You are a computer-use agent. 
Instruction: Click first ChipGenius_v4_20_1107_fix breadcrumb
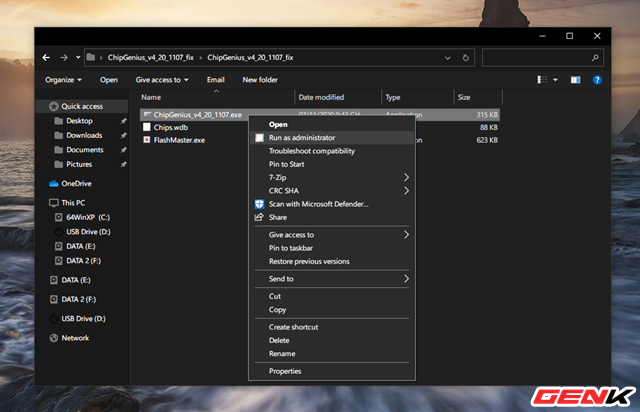click(151, 58)
